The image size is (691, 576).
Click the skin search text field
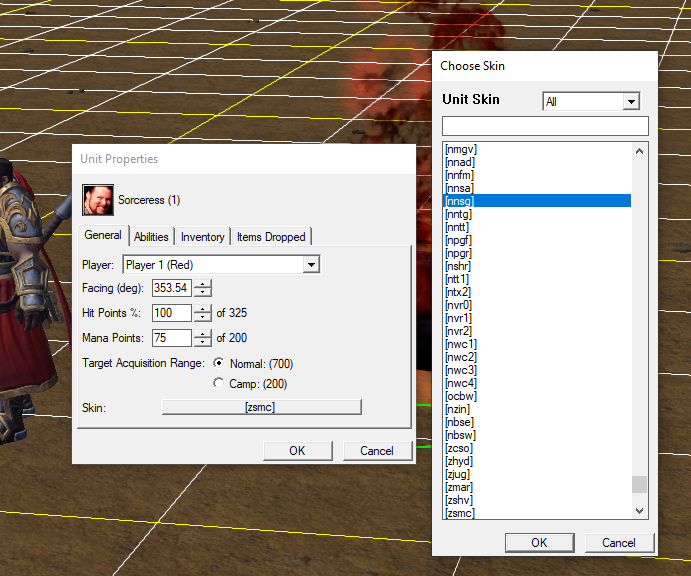pyautogui.click(x=545, y=126)
